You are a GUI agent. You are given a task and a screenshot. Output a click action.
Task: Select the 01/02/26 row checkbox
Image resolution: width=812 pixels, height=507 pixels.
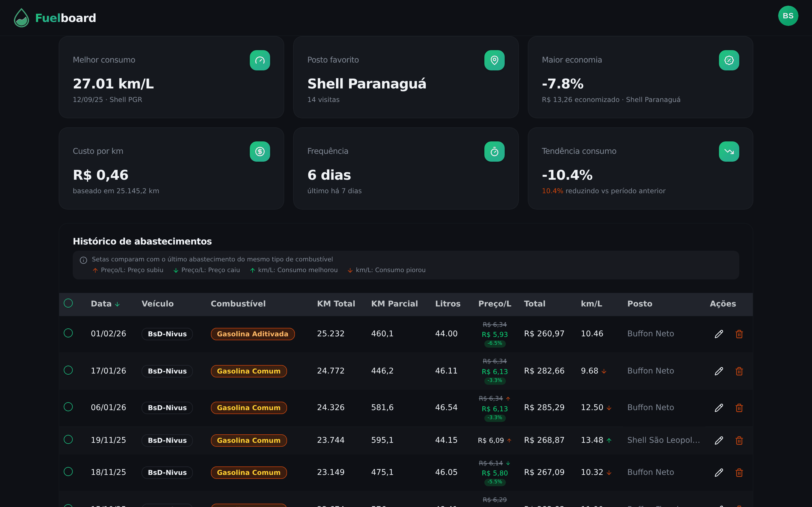click(x=68, y=333)
